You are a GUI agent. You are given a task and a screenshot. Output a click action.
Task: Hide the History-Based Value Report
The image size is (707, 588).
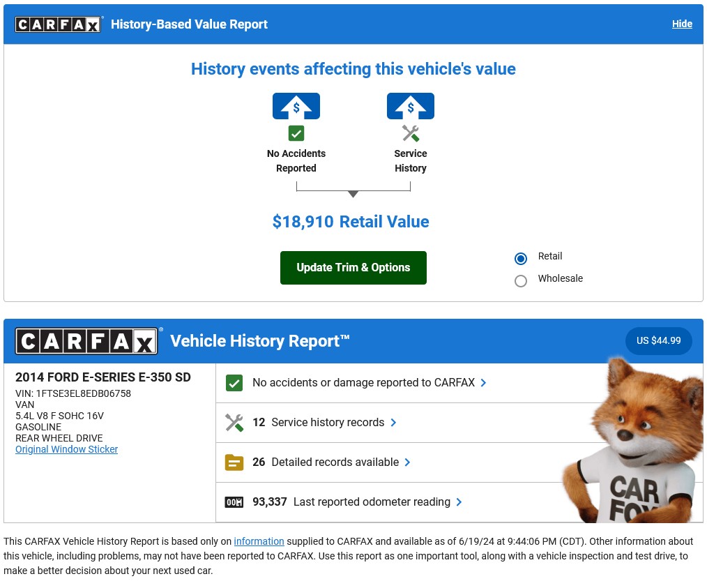tap(682, 24)
